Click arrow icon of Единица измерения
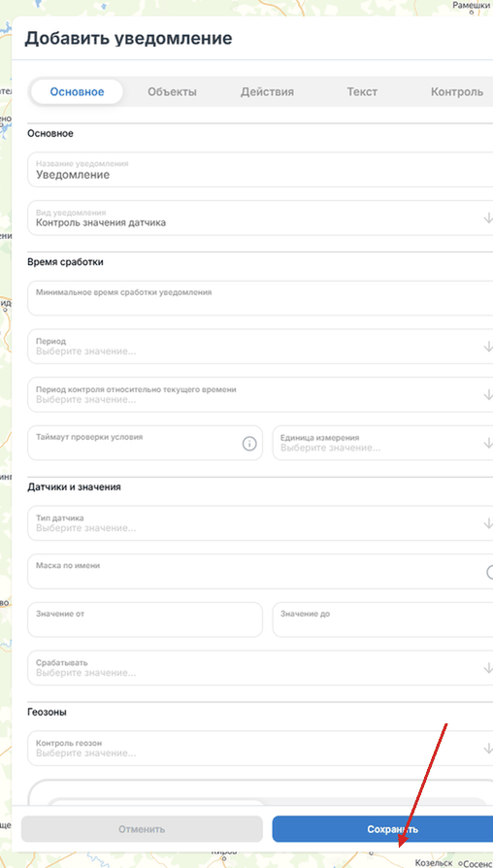 487,443
